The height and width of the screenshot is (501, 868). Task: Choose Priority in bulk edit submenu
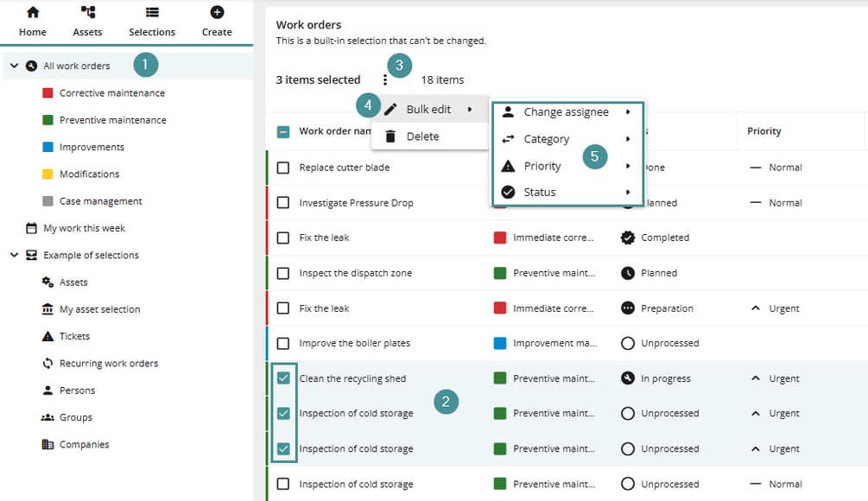point(567,166)
